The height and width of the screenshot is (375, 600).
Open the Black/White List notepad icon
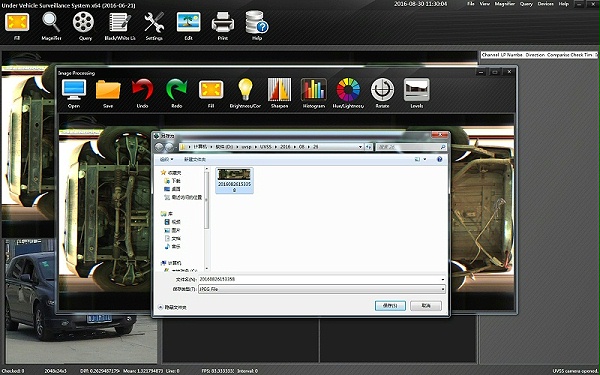[119, 22]
